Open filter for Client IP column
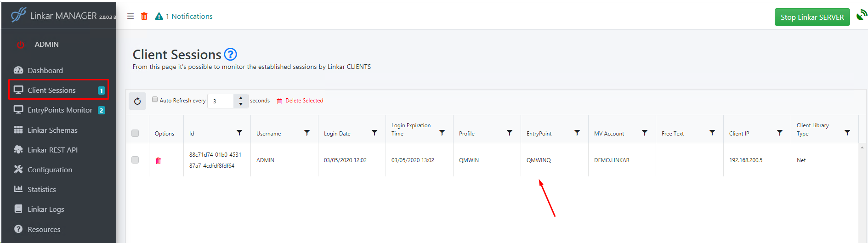868x243 pixels. (x=780, y=133)
